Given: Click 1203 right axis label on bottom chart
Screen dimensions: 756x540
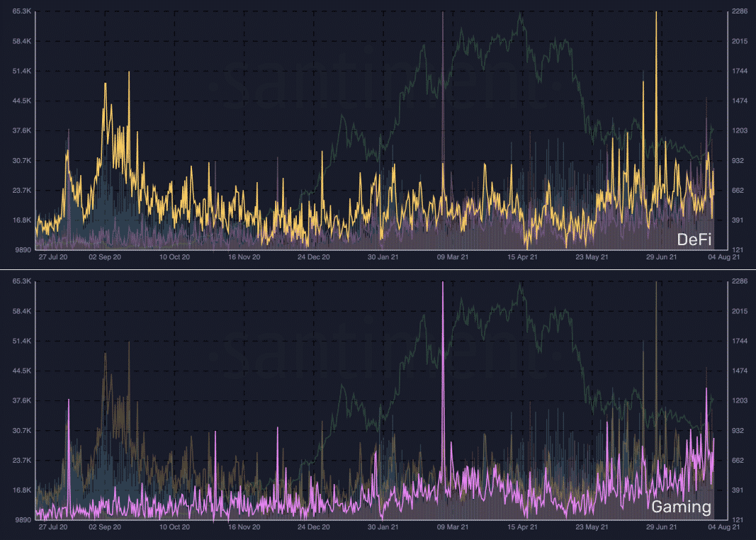Looking at the screenshot, I should [740, 400].
